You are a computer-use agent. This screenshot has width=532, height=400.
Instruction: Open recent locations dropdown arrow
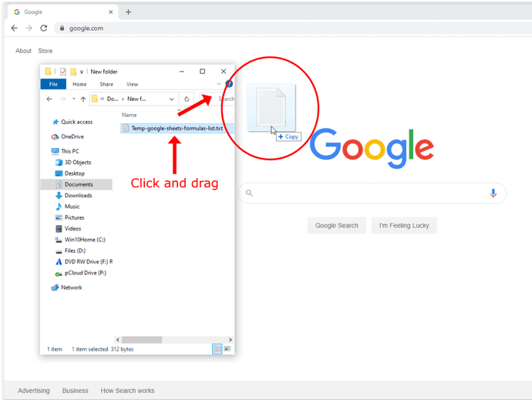click(x=73, y=99)
